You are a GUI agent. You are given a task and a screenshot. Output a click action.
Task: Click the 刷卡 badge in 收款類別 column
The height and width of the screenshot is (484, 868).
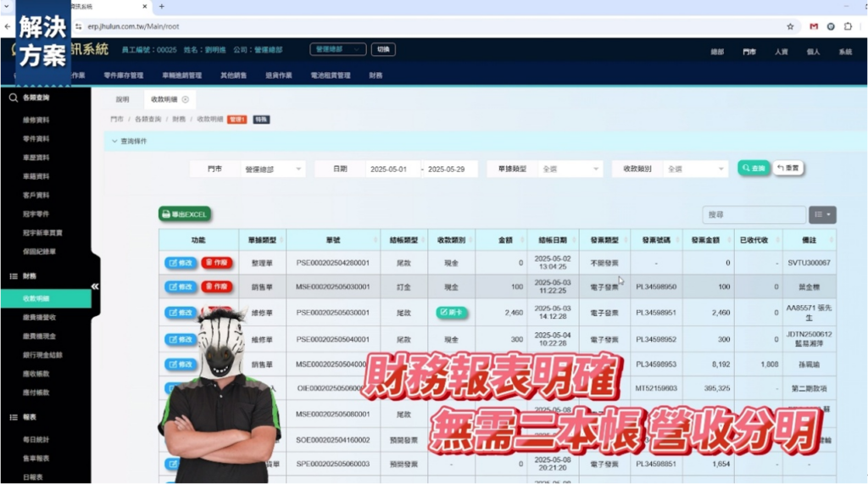click(x=452, y=313)
